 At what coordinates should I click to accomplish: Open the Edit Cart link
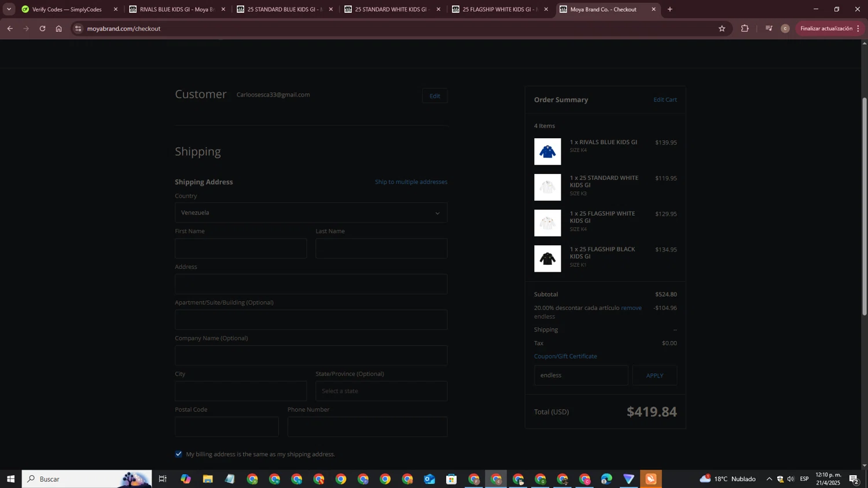[x=665, y=99]
